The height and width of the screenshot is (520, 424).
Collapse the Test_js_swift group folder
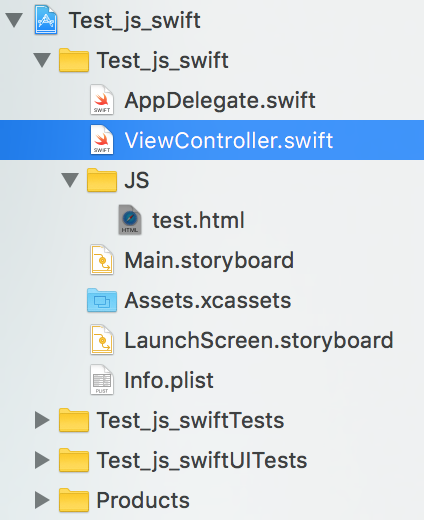point(42,60)
